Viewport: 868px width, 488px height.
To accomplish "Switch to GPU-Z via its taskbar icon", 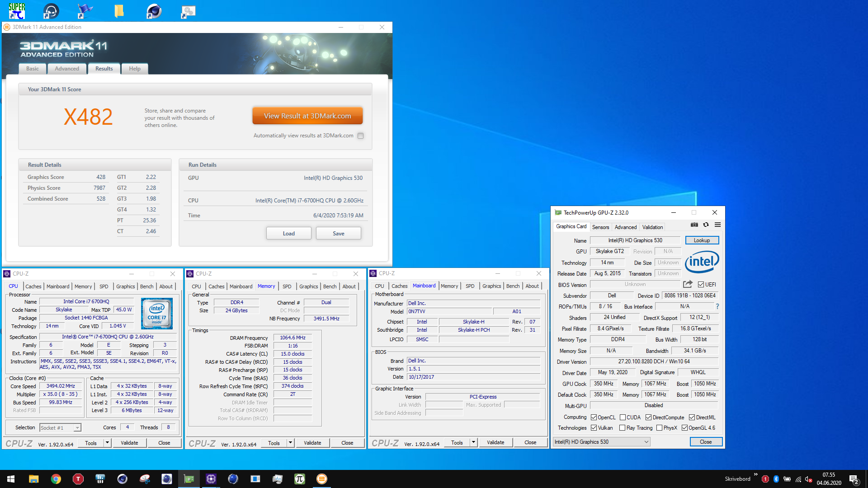I will pyautogui.click(x=189, y=479).
